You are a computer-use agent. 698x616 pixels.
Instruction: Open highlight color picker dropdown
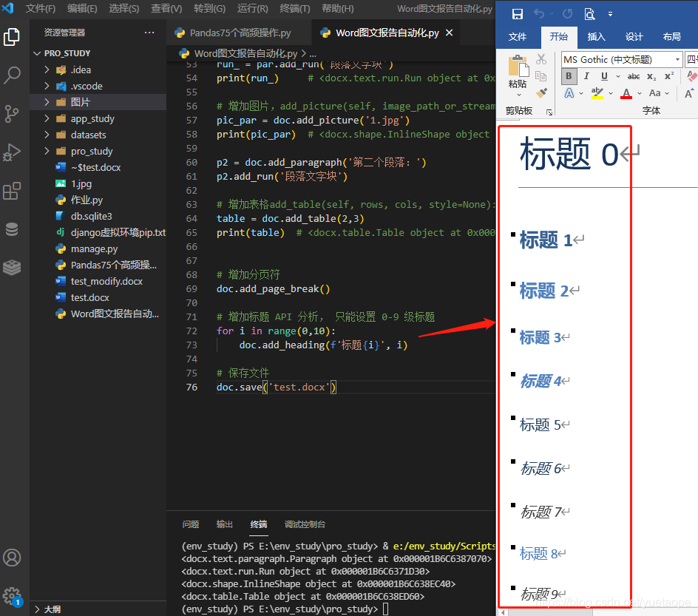tap(611, 93)
